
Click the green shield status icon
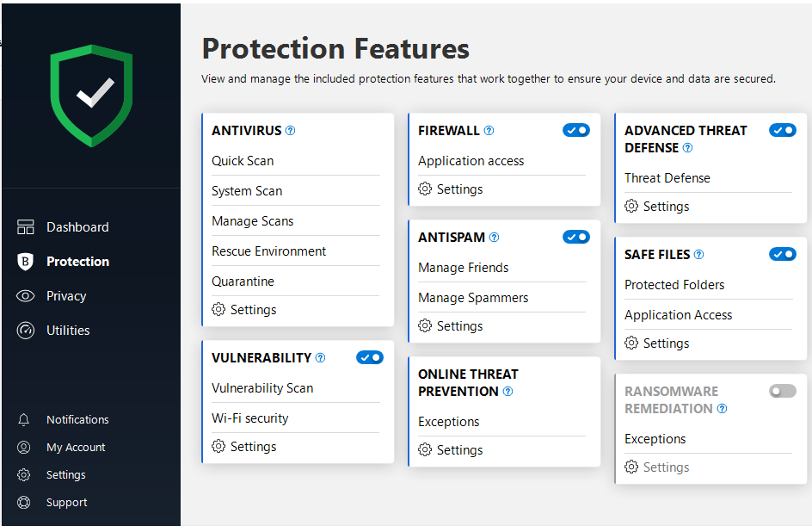tap(91, 95)
